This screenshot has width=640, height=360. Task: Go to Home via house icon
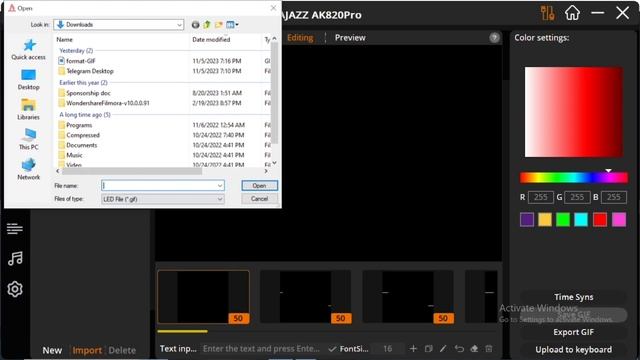572,13
